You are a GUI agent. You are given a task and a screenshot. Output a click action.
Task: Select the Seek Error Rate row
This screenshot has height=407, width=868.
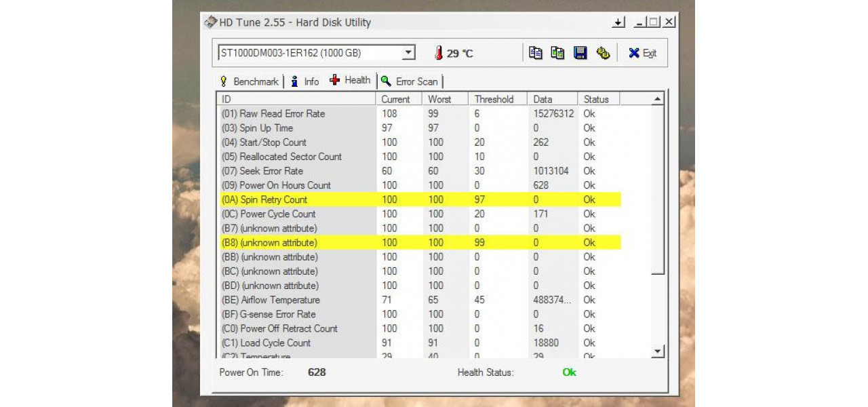click(x=419, y=171)
